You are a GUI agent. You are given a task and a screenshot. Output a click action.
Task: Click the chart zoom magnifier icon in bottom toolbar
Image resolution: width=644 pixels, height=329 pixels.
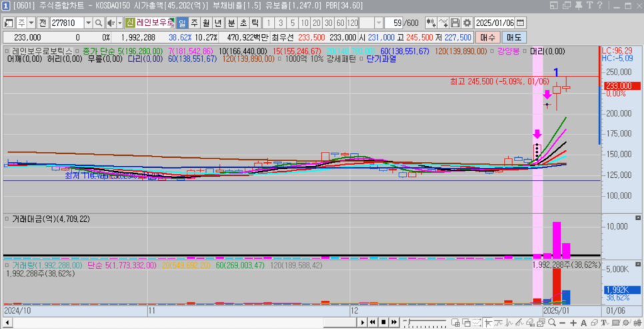[x=552, y=322]
